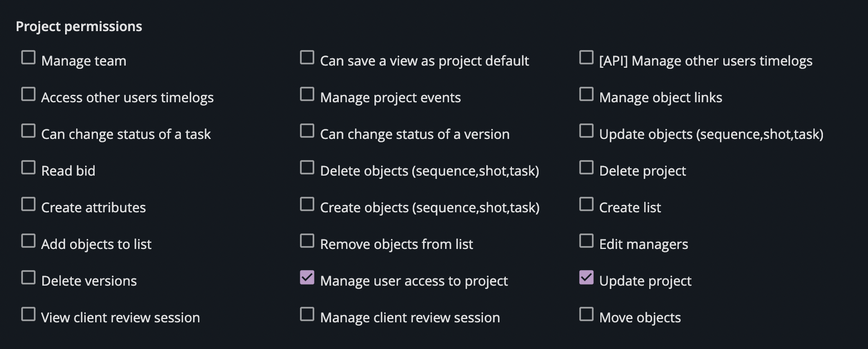Tick Add objects to list

click(x=28, y=241)
